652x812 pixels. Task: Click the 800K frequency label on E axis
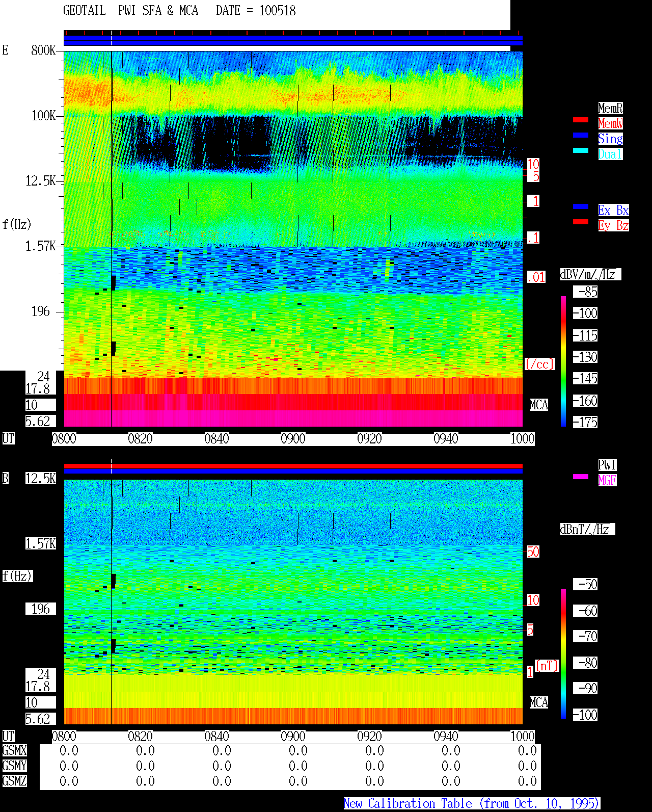coord(43,50)
